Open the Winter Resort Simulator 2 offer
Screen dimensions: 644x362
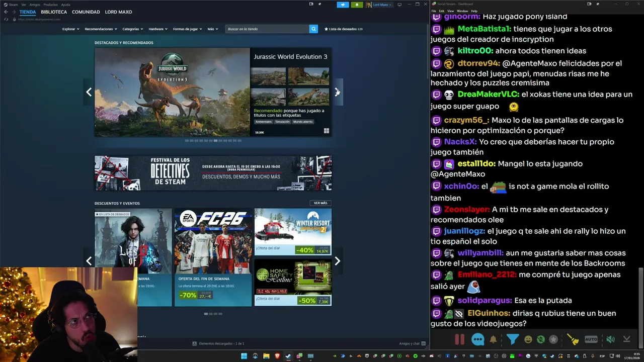coord(293,232)
